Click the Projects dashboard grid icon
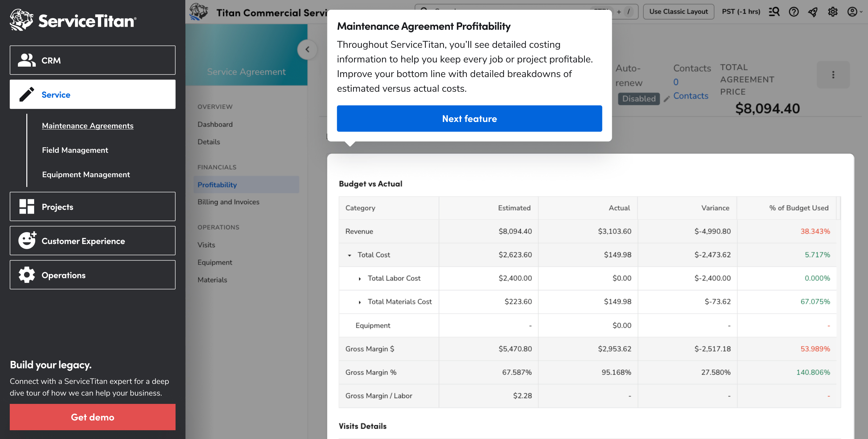This screenshot has width=868, height=439. (27, 207)
